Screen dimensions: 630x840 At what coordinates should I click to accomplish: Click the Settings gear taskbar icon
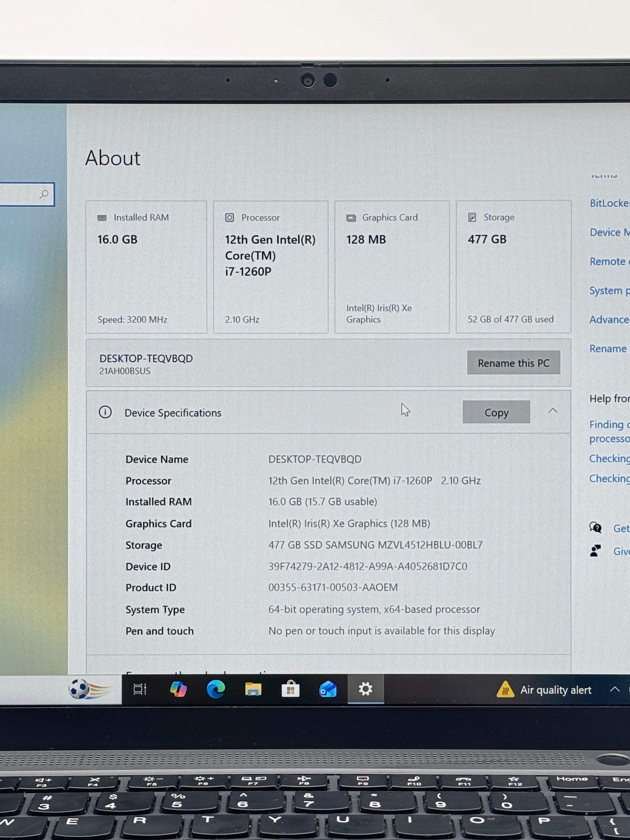[365, 689]
